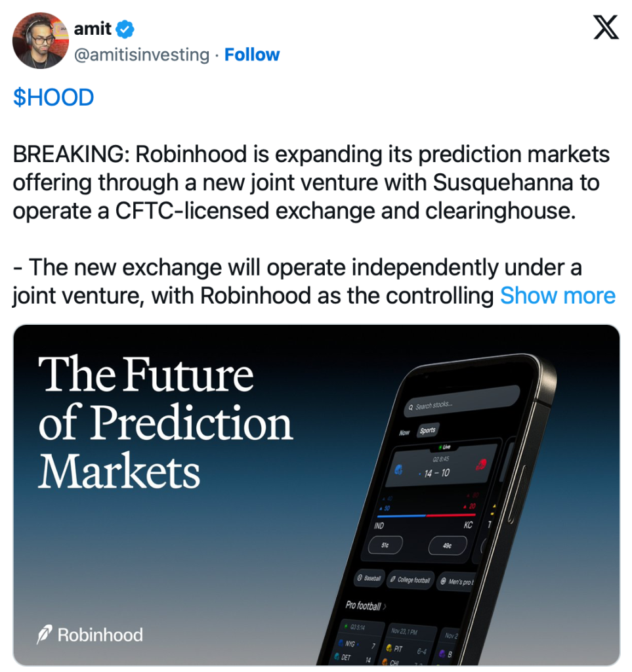This screenshot has height=672, width=632.
Task: Expand the tweet with Show more
Action: (558, 296)
